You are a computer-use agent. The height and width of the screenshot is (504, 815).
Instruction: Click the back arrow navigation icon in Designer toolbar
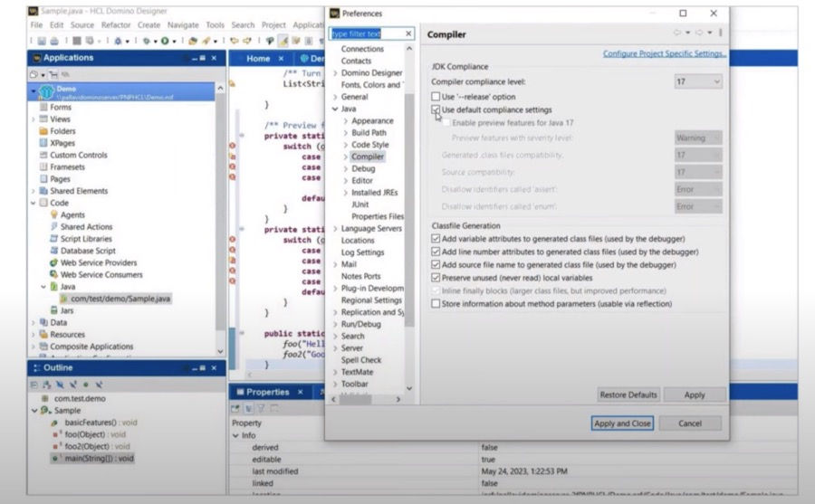coord(235,41)
